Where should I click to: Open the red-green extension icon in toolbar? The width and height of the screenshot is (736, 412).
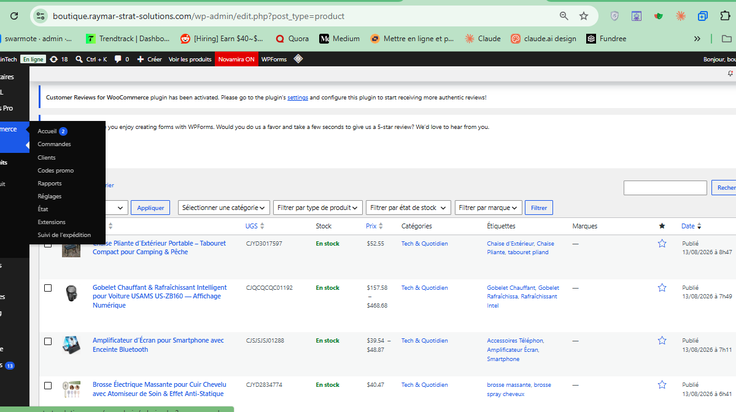659,16
